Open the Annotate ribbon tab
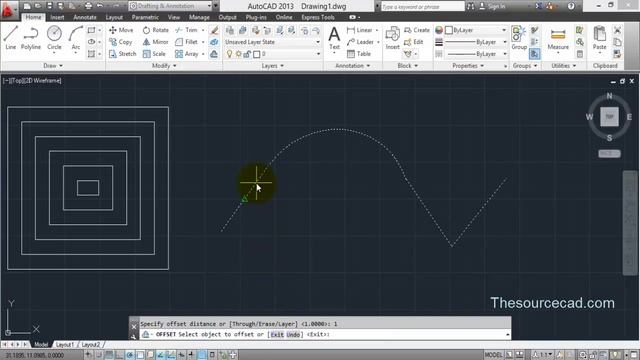Image resolution: width=640 pixels, height=360 pixels. click(x=84, y=17)
